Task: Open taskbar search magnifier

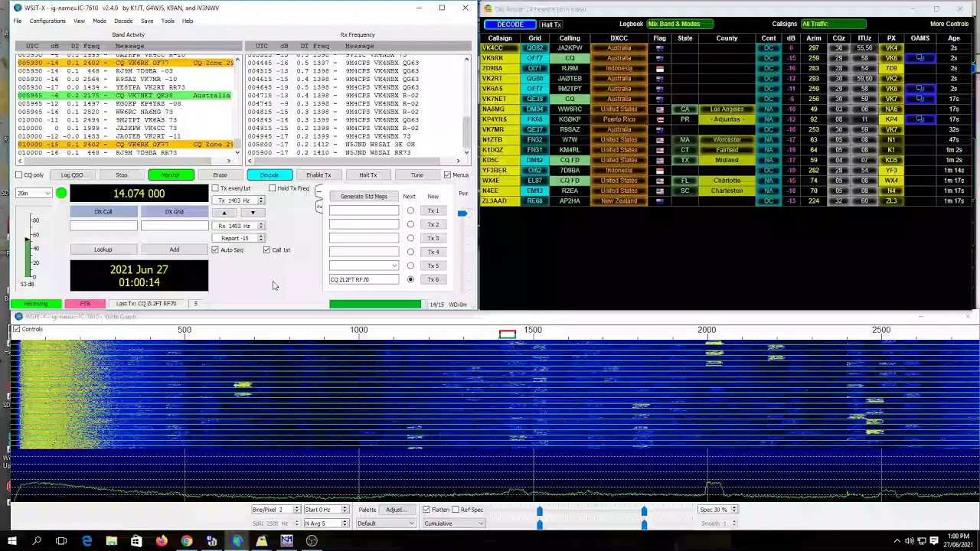Action: [37, 541]
